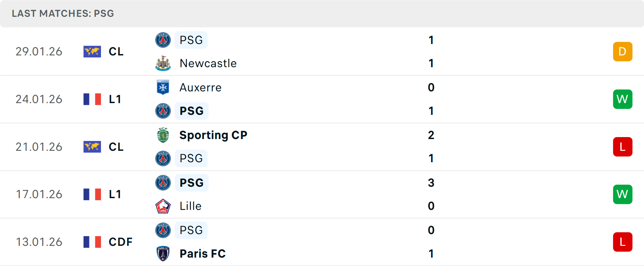Click the Sporting CP crest icon
This screenshot has height=266, width=644.
coord(163,135)
